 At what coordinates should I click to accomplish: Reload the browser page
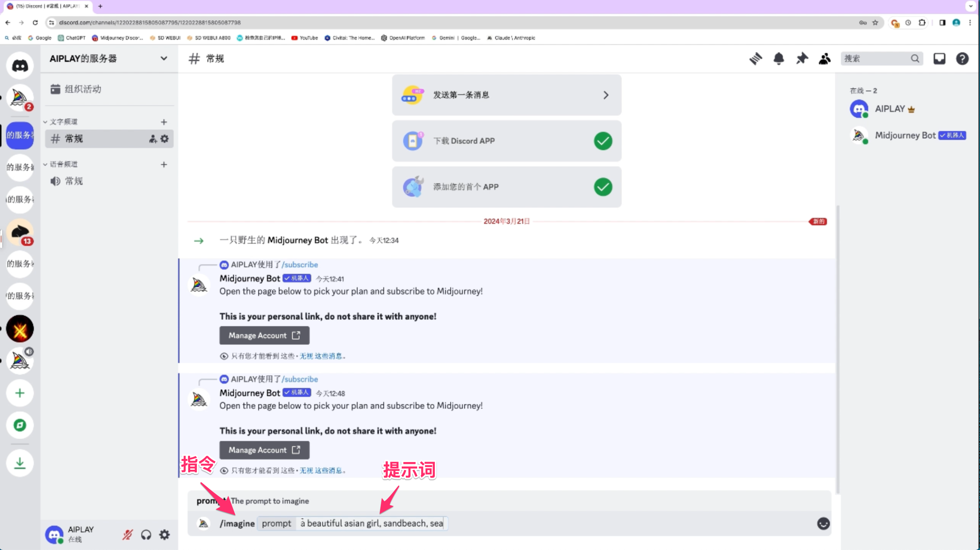(35, 23)
